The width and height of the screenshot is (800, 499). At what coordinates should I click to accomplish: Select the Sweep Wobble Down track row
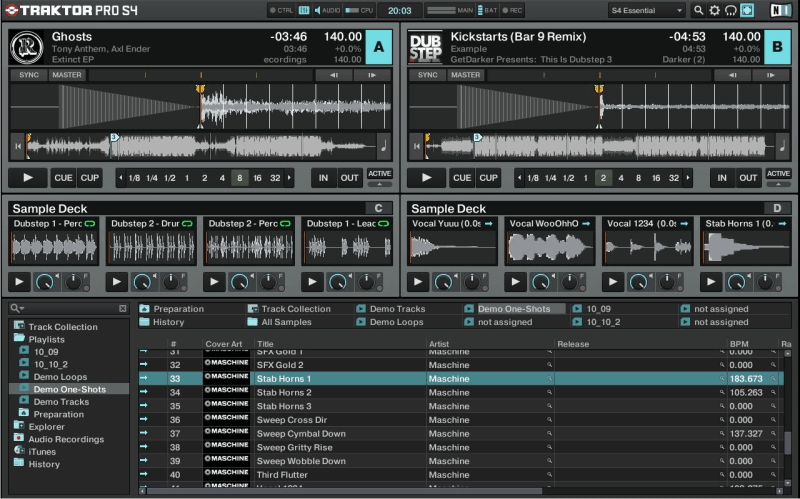click(300, 461)
